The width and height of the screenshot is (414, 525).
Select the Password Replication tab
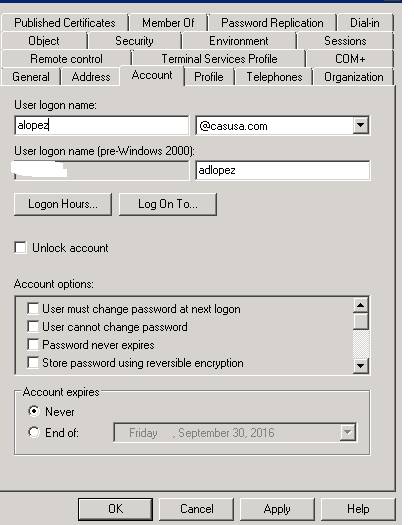[272, 23]
